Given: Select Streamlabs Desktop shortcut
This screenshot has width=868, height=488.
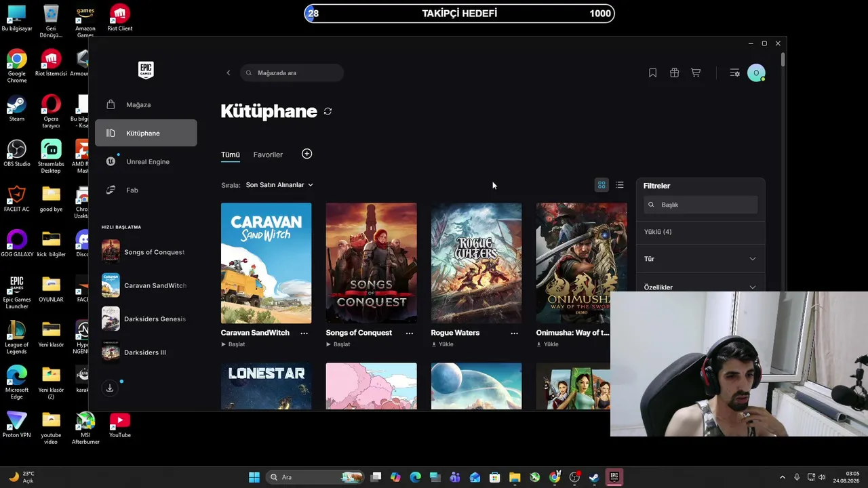Looking at the screenshot, I should pos(51,157).
